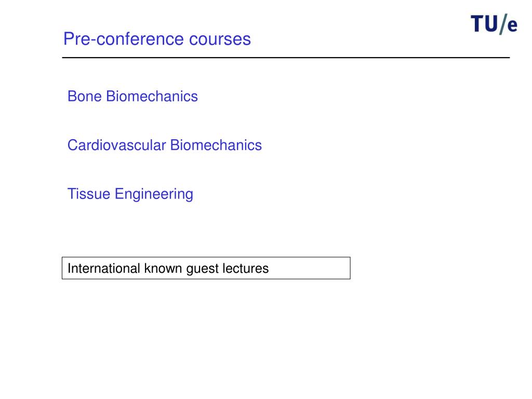Click the word "Cardiovascular"
The image size is (532, 399).
coord(117,145)
